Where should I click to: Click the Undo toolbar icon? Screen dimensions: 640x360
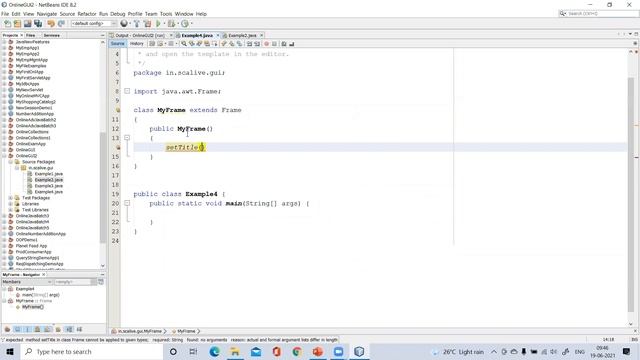coord(51,24)
